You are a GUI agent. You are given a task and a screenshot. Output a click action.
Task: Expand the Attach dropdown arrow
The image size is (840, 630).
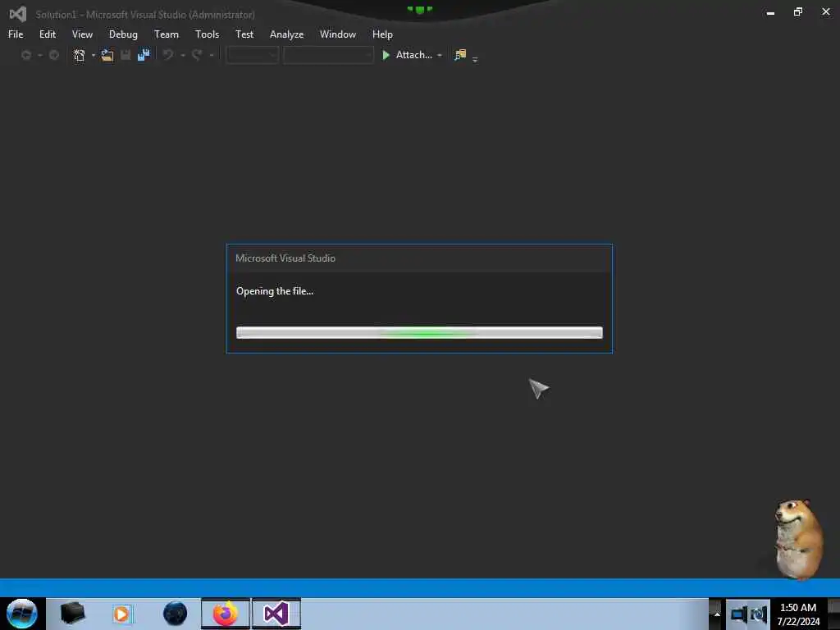440,55
